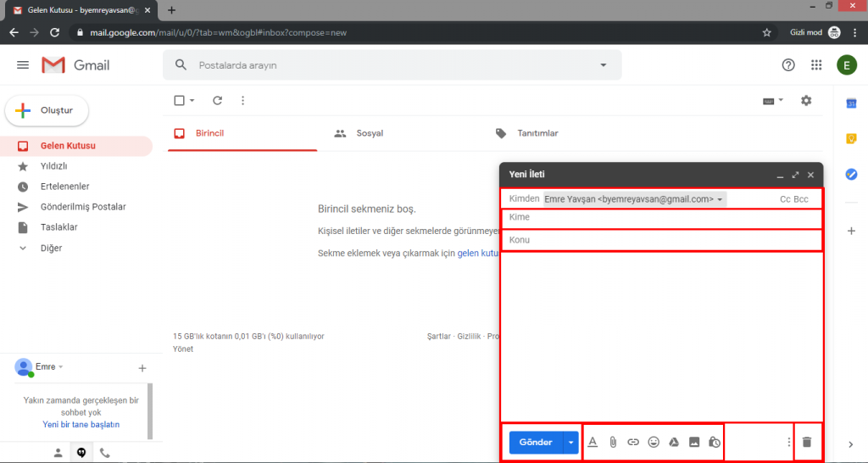Expand the search options arrow in search bar
Viewport: 868px width, 463px height.
[x=604, y=65]
